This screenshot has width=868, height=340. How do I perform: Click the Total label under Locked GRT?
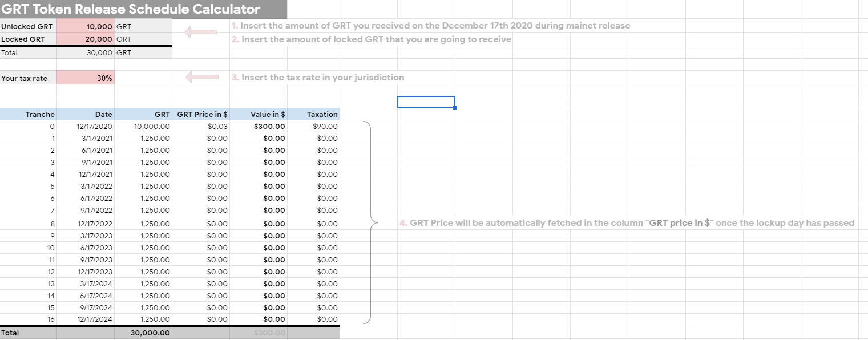(29, 52)
